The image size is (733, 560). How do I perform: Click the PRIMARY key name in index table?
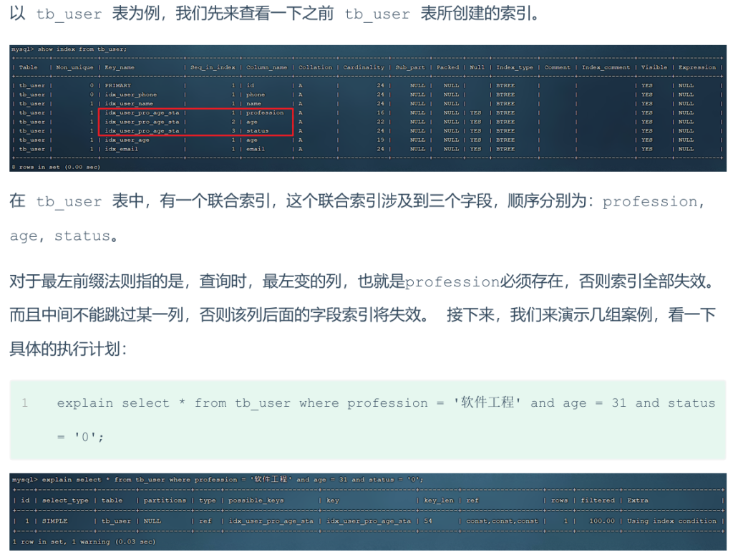118,85
